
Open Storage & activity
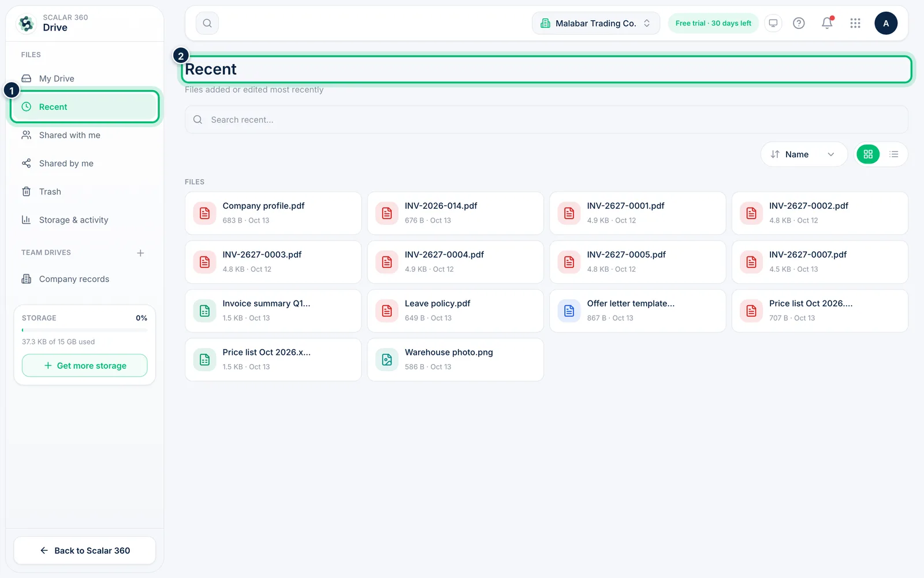coord(84,220)
